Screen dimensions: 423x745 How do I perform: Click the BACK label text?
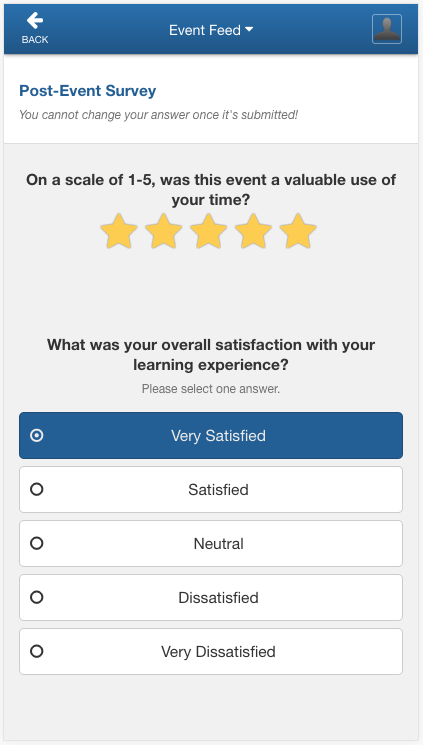pyautogui.click(x=35, y=39)
